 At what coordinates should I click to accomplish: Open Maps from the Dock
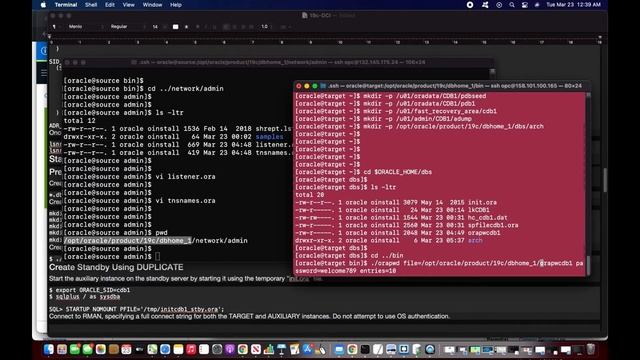pyautogui.click(x=152, y=349)
